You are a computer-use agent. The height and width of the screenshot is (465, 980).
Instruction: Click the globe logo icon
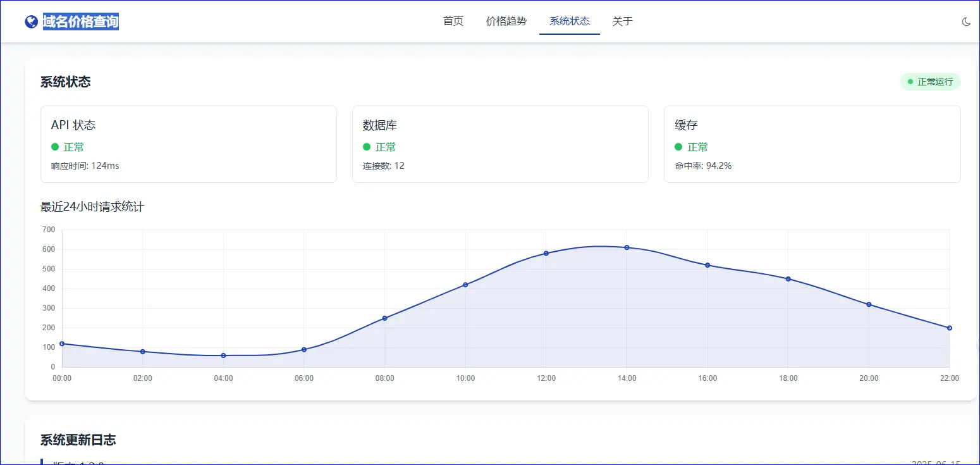click(x=31, y=22)
